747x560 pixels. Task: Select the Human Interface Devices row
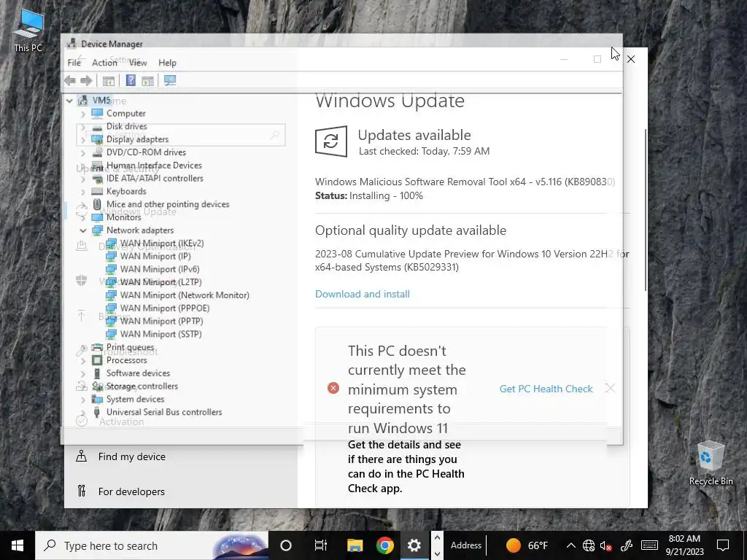click(154, 166)
